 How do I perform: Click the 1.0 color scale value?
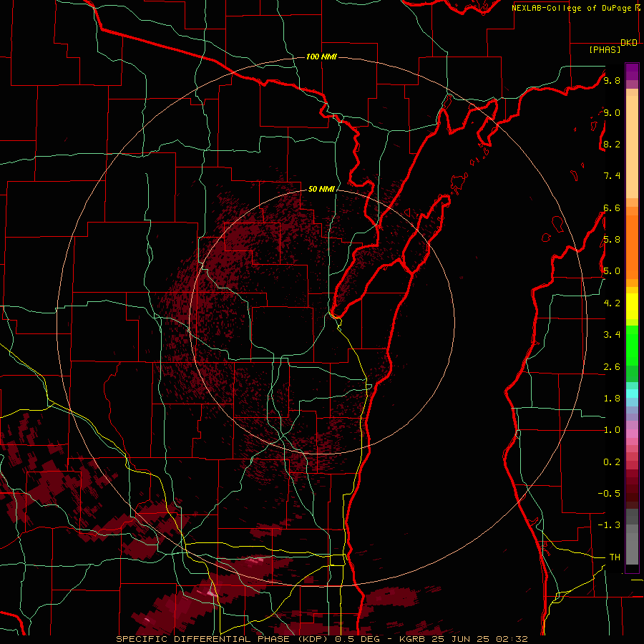612,430
